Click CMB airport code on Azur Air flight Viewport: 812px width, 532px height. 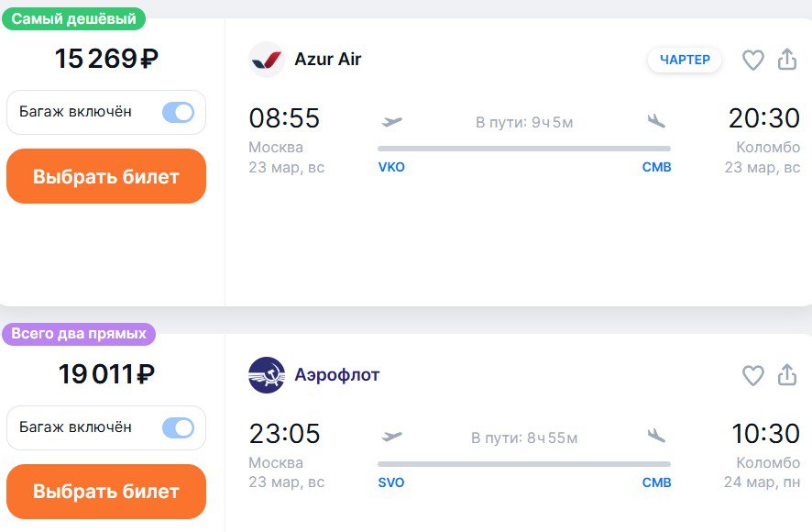656,167
